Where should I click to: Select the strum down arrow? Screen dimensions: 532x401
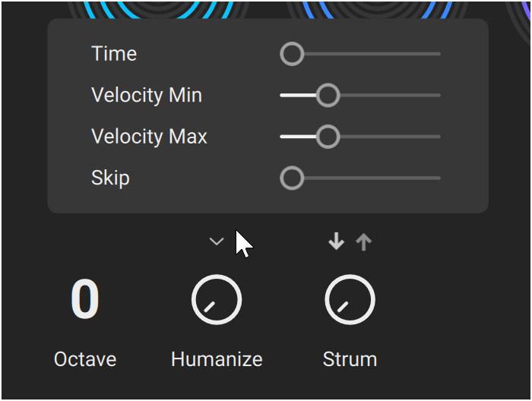336,242
